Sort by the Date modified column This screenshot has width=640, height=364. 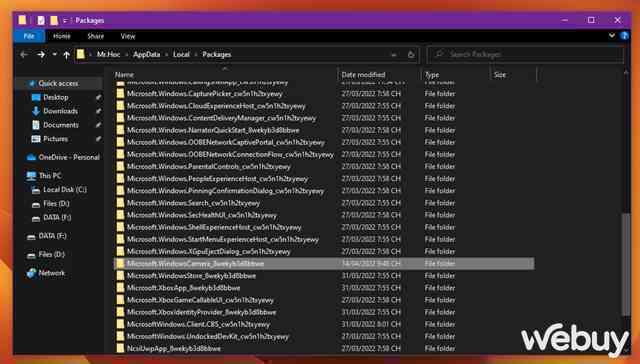(x=363, y=75)
